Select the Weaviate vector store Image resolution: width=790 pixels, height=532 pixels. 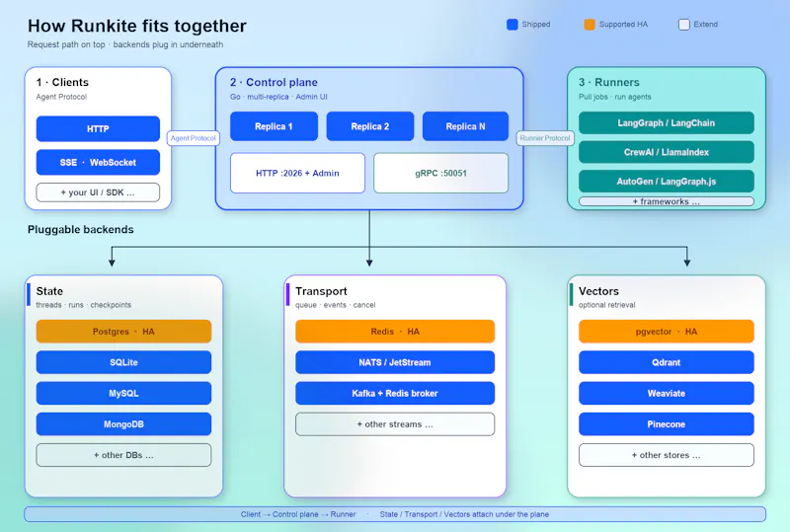666,394
